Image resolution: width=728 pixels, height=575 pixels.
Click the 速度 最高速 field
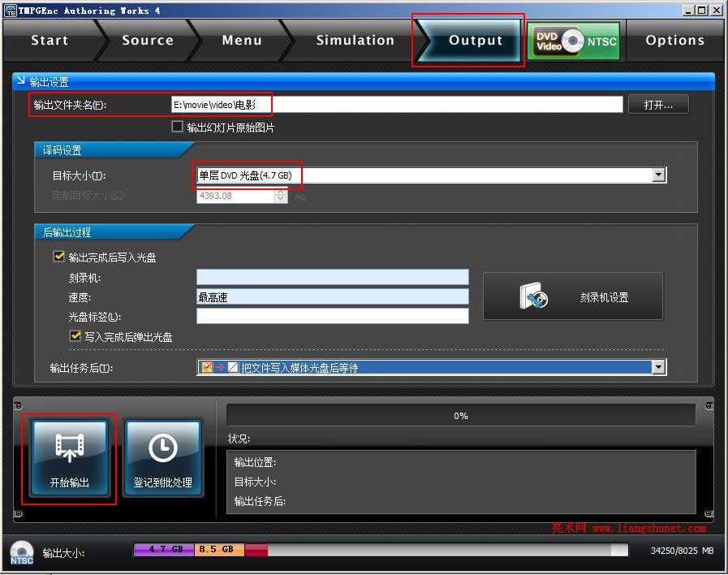[x=333, y=296]
